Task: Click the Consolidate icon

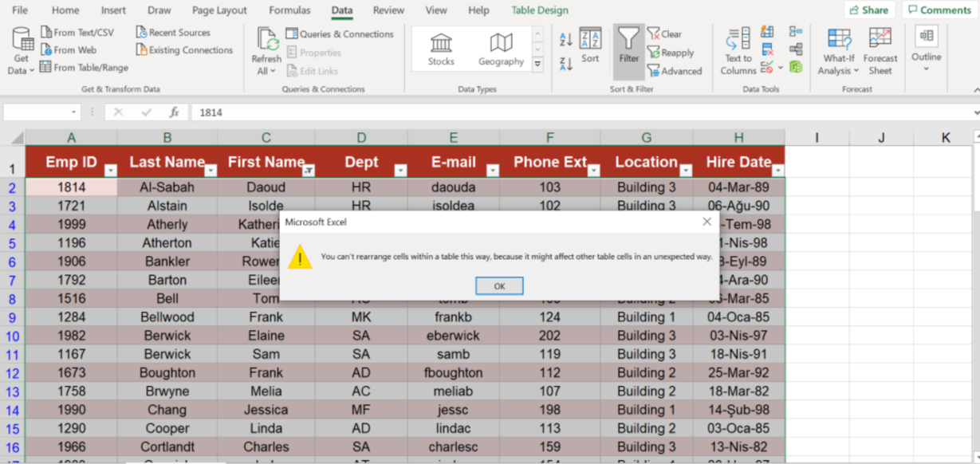Action: pos(796,32)
